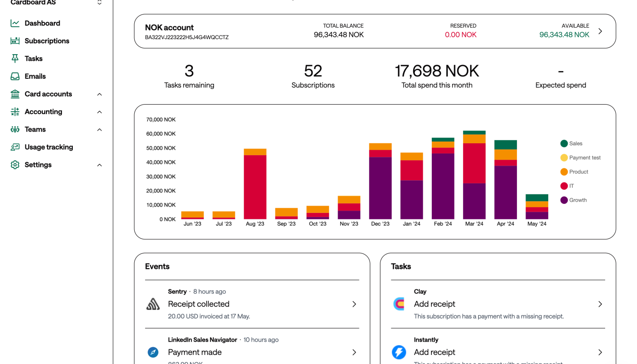The image size is (637, 364).
Task: Click available 96,343.48 NOK green value
Action: (564, 35)
